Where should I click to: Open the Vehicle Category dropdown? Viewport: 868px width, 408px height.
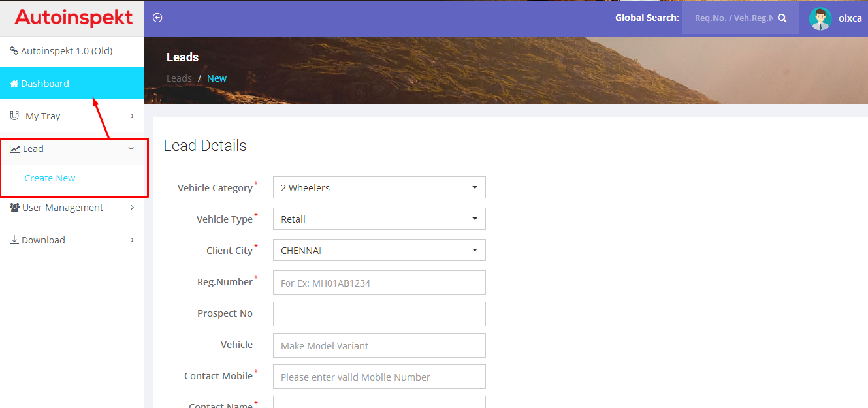379,187
